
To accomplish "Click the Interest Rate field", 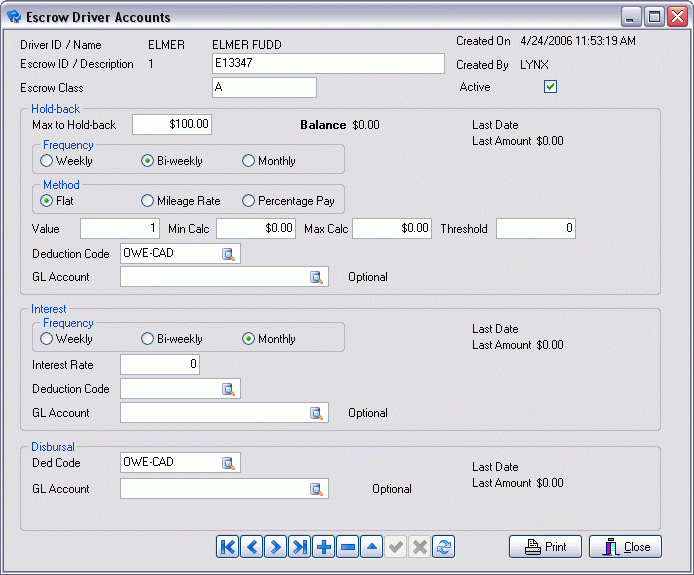I will click(160, 365).
